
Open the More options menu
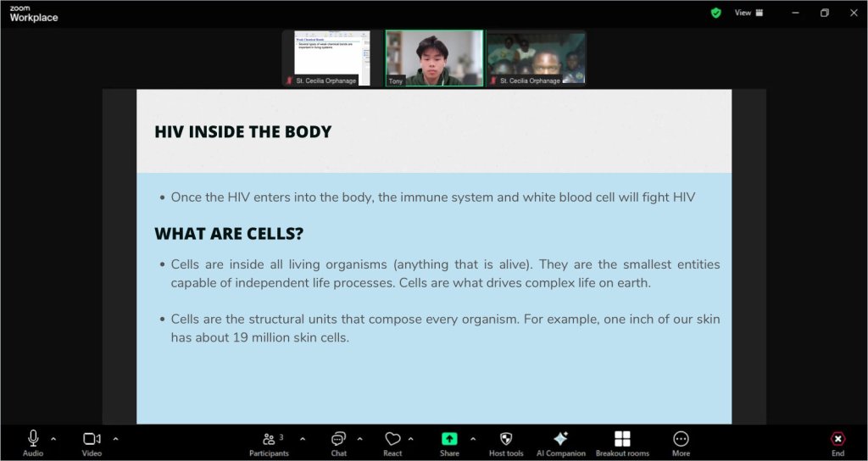pos(681,444)
